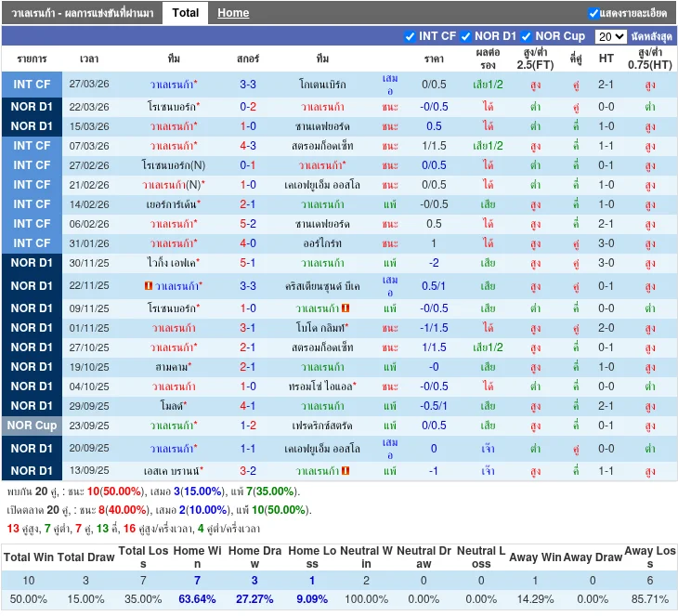Open the 3-3 score link for 27/03/26

click(248, 85)
